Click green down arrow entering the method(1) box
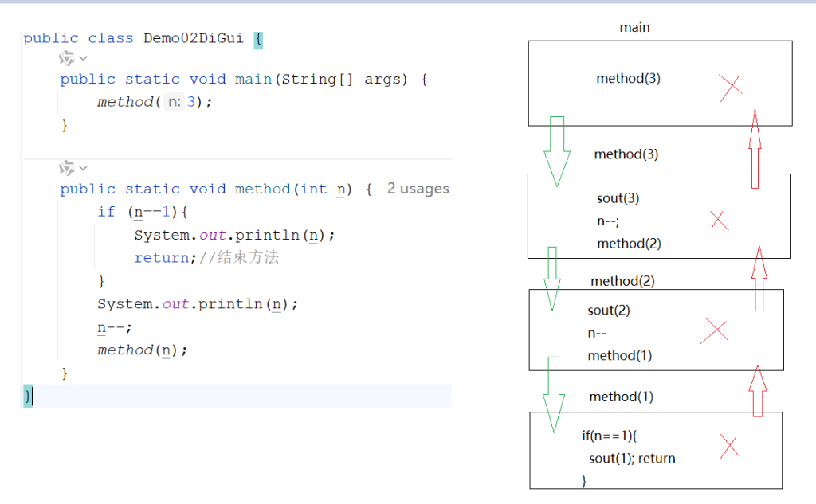Screen dimensions: 816x504 (553, 394)
